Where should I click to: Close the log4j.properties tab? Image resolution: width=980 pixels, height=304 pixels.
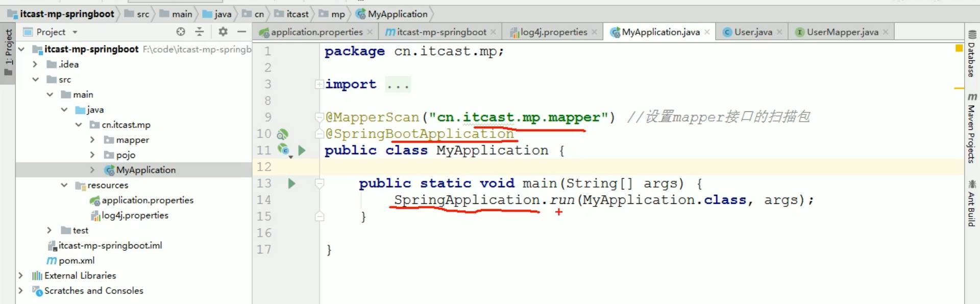(595, 32)
